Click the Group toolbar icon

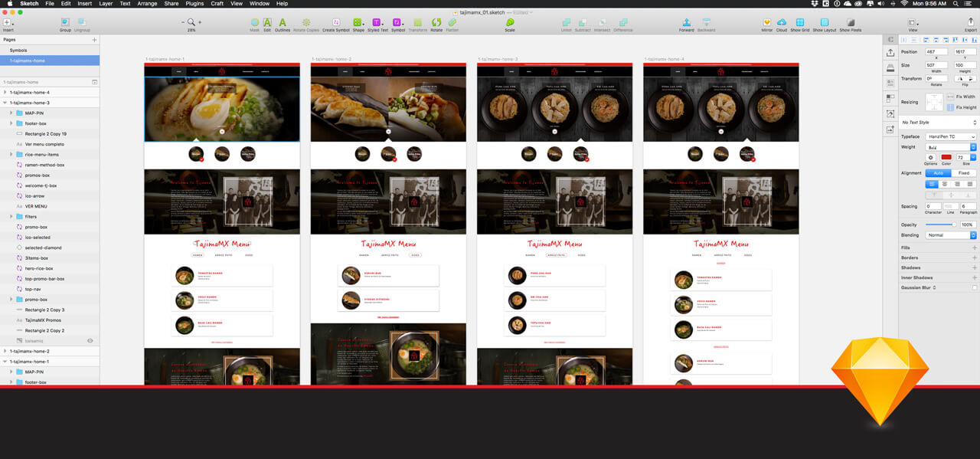pos(65,23)
